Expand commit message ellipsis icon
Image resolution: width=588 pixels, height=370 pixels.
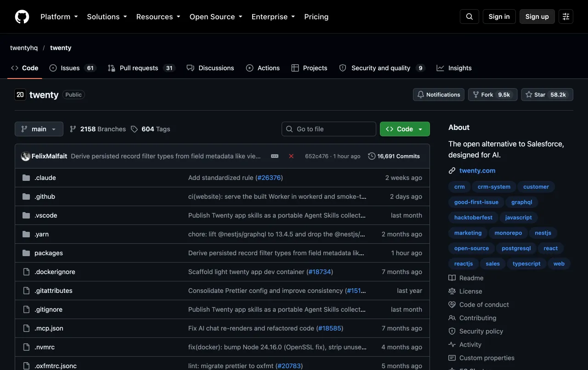(275, 156)
